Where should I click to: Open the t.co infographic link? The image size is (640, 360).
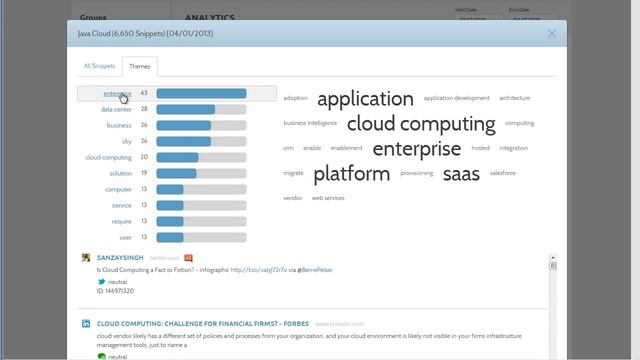point(259,270)
